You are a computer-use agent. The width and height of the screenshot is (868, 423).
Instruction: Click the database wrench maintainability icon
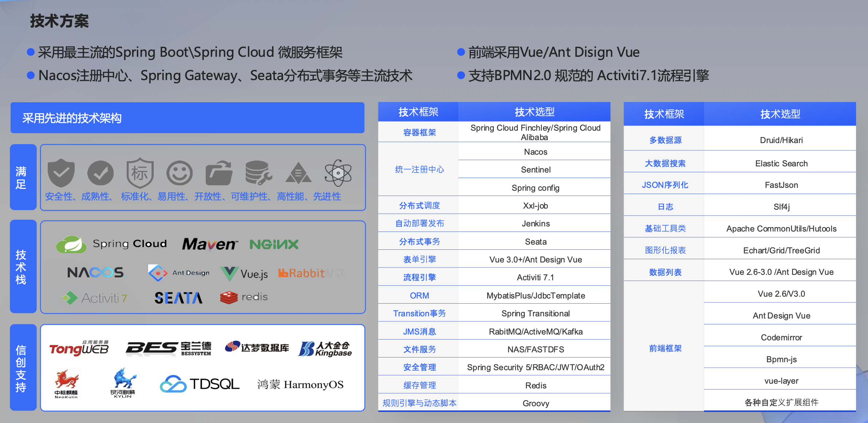[x=258, y=173]
